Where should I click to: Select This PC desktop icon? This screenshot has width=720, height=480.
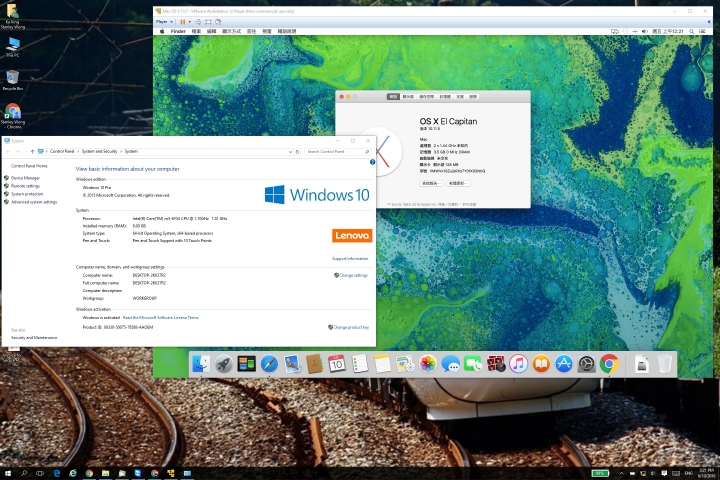click(x=13, y=47)
